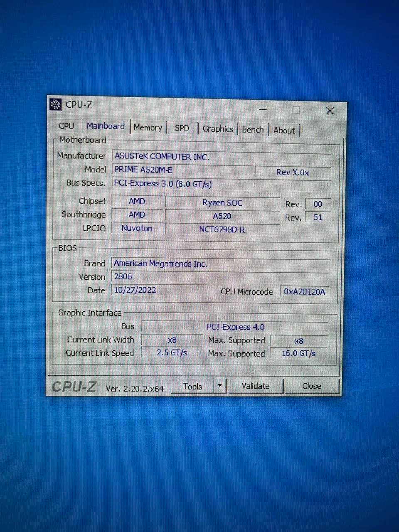Click the PRIME A520M-E model field

coord(182,170)
